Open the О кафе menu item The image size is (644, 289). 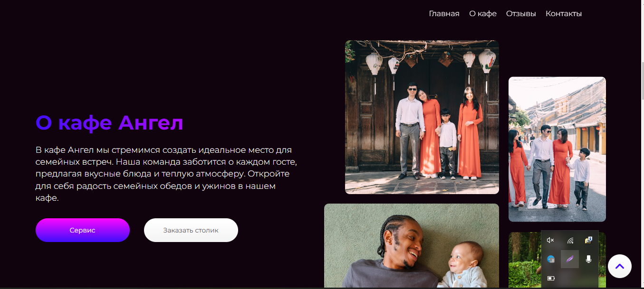(483, 14)
